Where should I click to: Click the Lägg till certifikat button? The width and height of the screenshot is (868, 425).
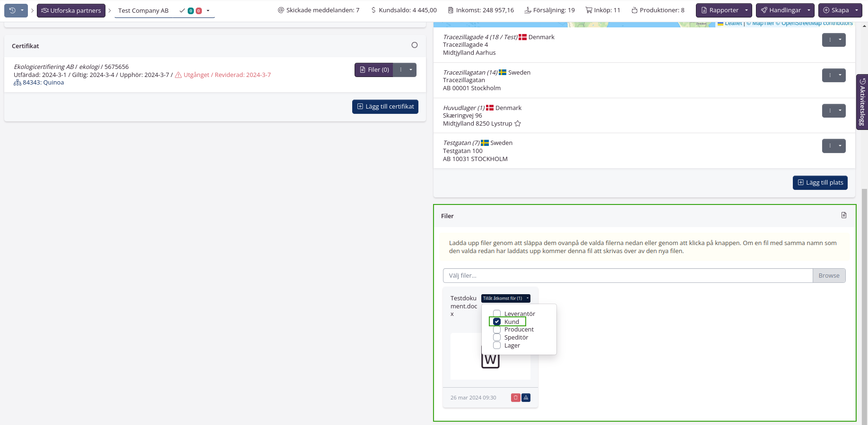[385, 107]
